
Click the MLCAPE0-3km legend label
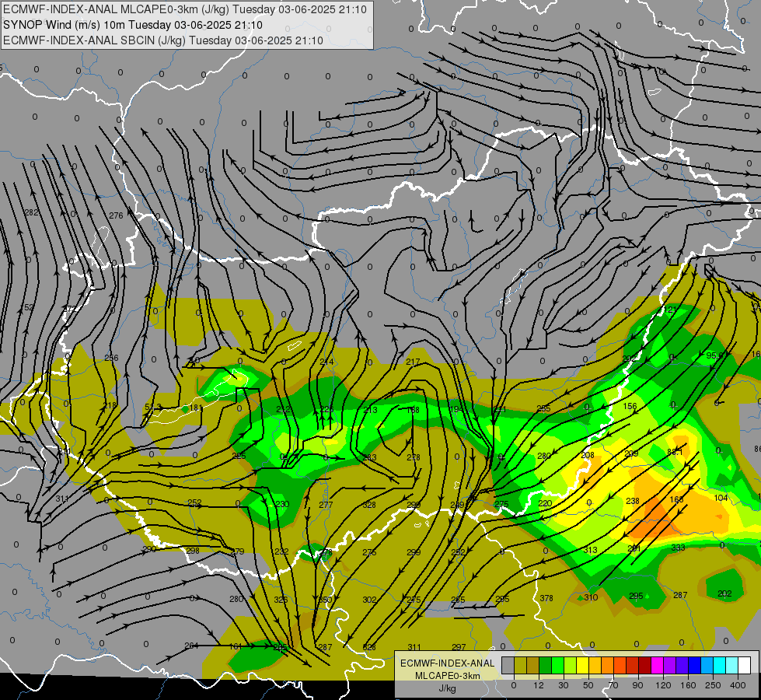point(448,676)
